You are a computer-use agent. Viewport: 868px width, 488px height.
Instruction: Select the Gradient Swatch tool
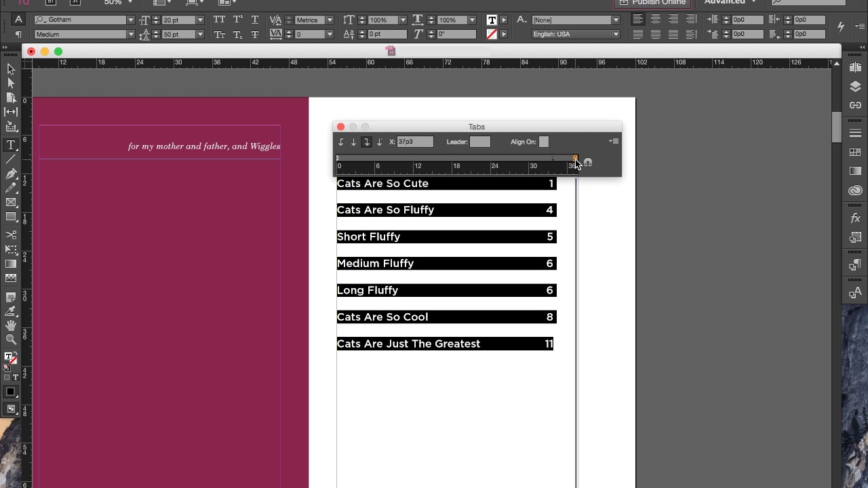pyautogui.click(x=11, y=264)
